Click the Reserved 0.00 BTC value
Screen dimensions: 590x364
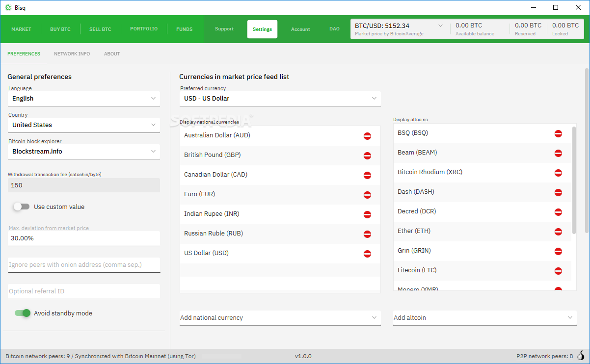[528, 25]
